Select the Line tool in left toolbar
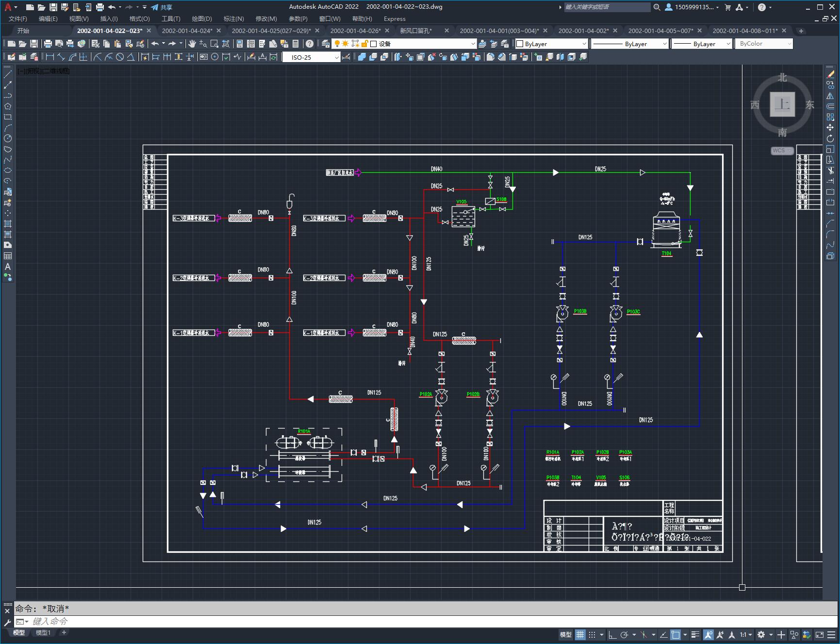Viewport: 840px width, 644px height. click(8, 74)
